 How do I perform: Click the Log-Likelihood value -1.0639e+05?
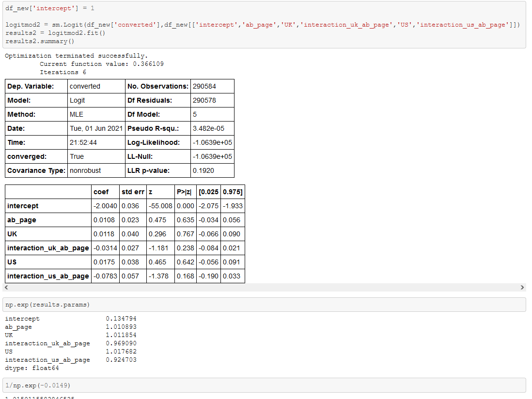click(x=212, y=142)
